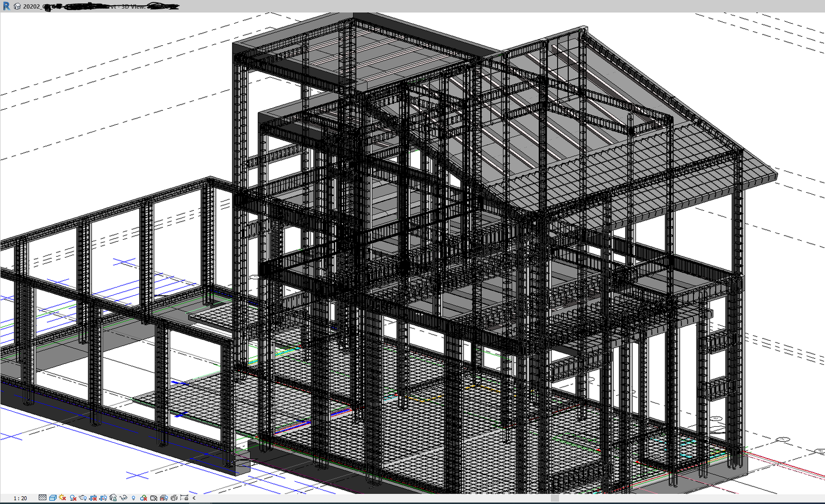Toggle the Crop View icon
Screen dimensions: 825x504
pyautogui.click(x=93, y=498)
